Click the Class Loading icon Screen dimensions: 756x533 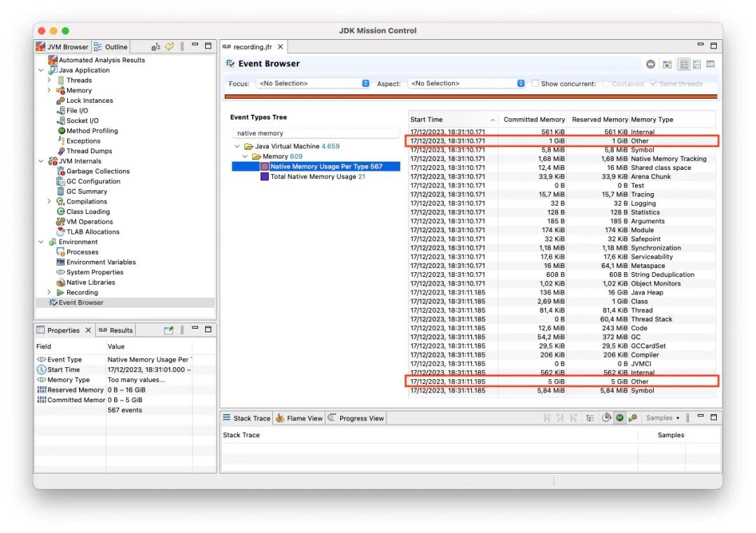[61, 211]
